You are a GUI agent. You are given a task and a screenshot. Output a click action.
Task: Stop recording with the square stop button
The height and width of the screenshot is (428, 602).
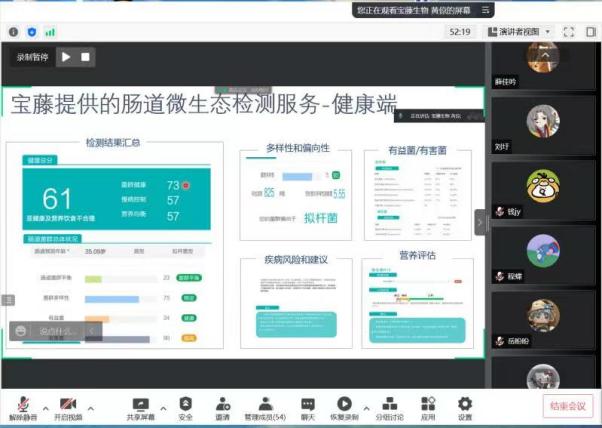coord(86,57)
